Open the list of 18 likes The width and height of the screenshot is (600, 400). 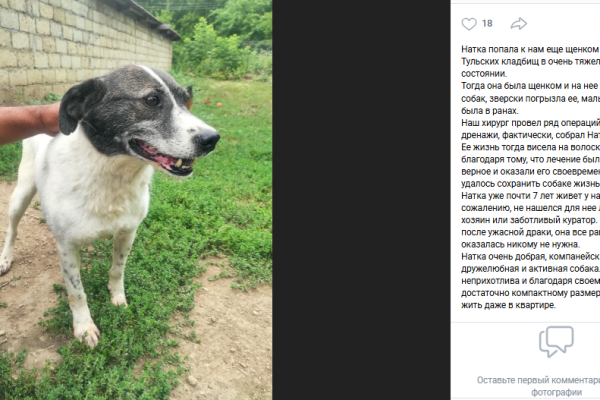(x=487, y=24)
